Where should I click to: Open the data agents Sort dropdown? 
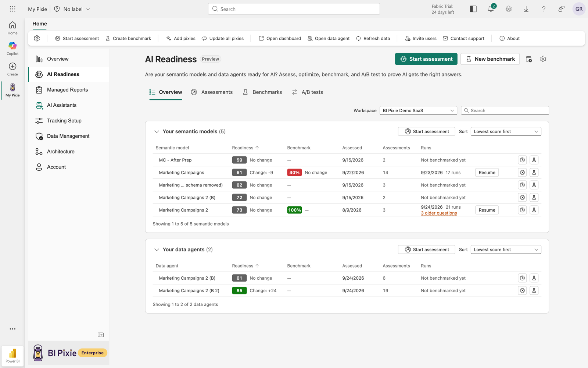[x=506, y=250]
